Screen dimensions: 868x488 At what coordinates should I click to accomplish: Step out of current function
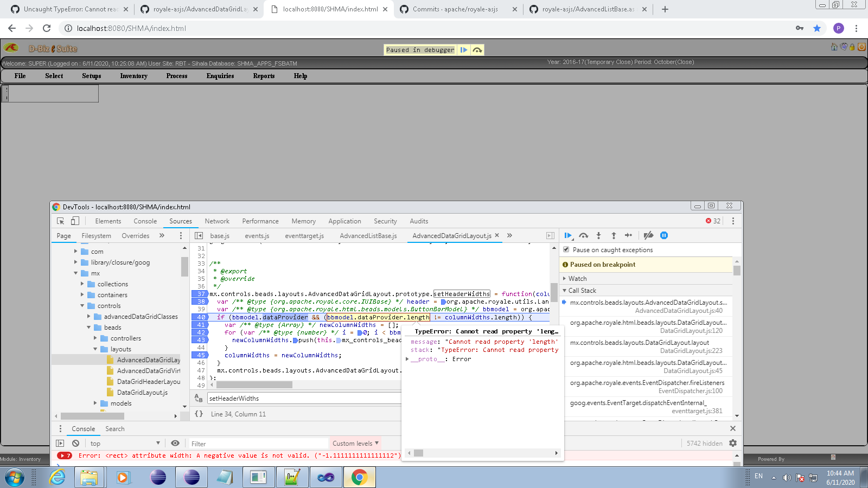(x=614, y=235)
